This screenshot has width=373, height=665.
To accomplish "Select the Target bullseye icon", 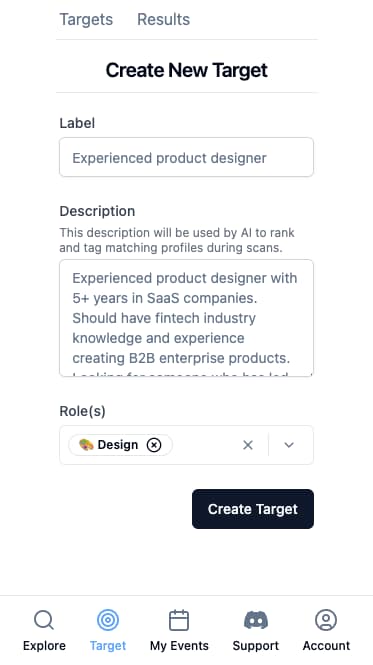I will (x=108, y=620).
